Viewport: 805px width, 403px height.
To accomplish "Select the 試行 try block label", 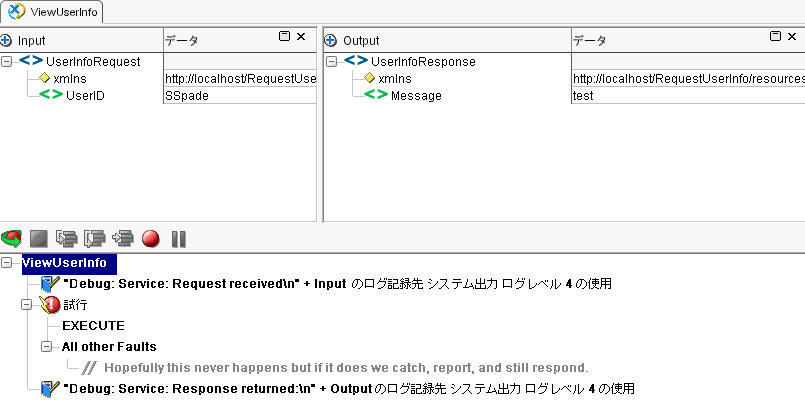I will pyautogui.click(x=75, y=305).
